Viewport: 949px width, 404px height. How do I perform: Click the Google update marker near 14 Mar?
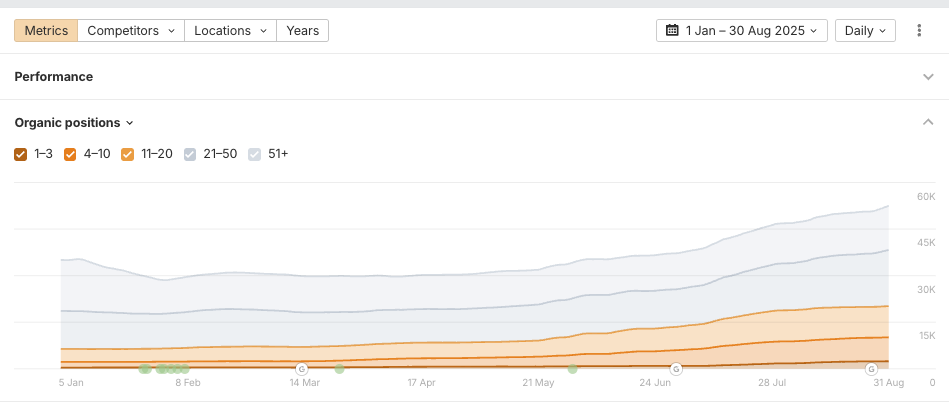(302, 369)
